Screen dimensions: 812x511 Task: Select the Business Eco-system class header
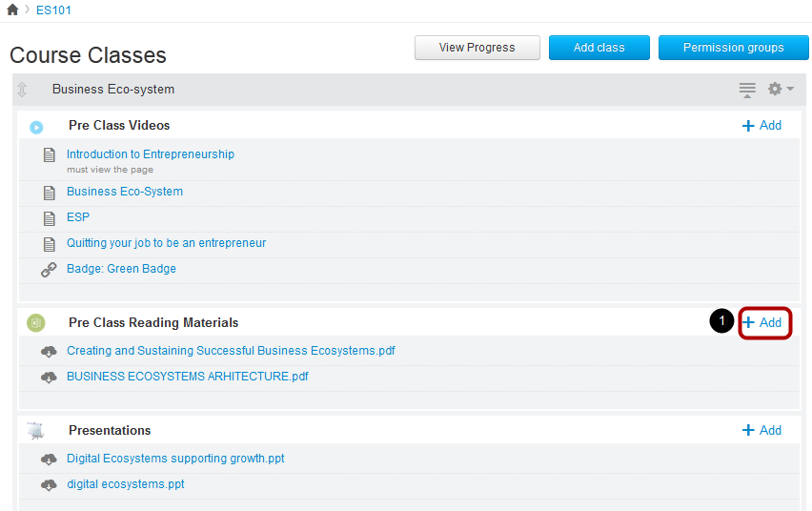point(113,90)
